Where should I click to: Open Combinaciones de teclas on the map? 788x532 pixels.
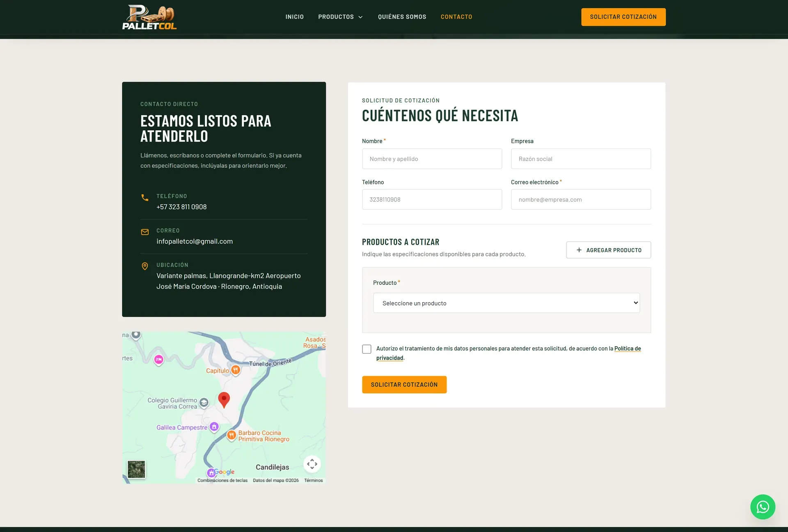pos(222,480)
